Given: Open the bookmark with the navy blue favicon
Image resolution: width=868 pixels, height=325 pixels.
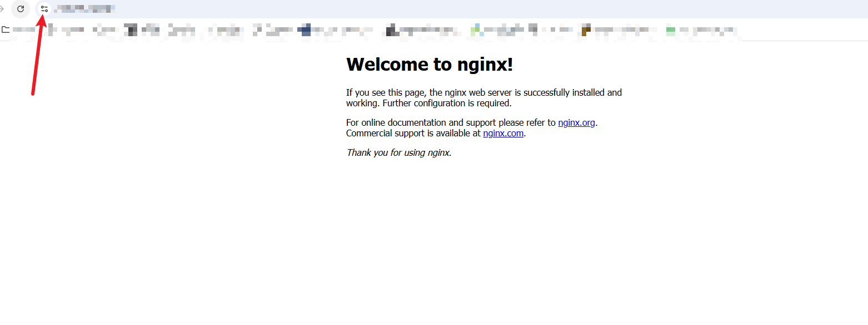Looking at the screenshot, I should point(305,30).
